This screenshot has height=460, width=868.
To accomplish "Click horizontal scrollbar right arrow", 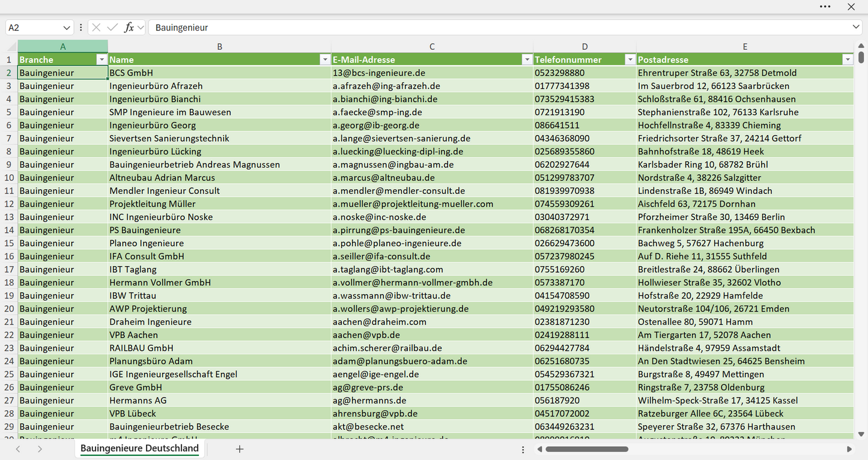I will (x=849, y=449).
